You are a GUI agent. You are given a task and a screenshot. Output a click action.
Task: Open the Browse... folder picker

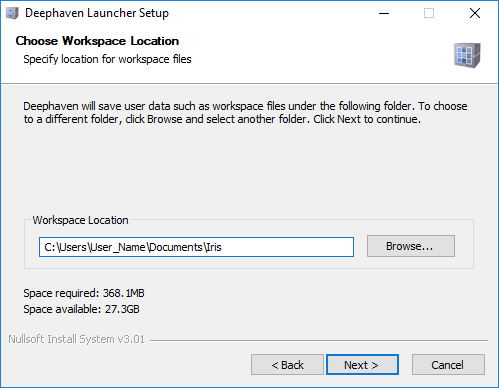411,246
